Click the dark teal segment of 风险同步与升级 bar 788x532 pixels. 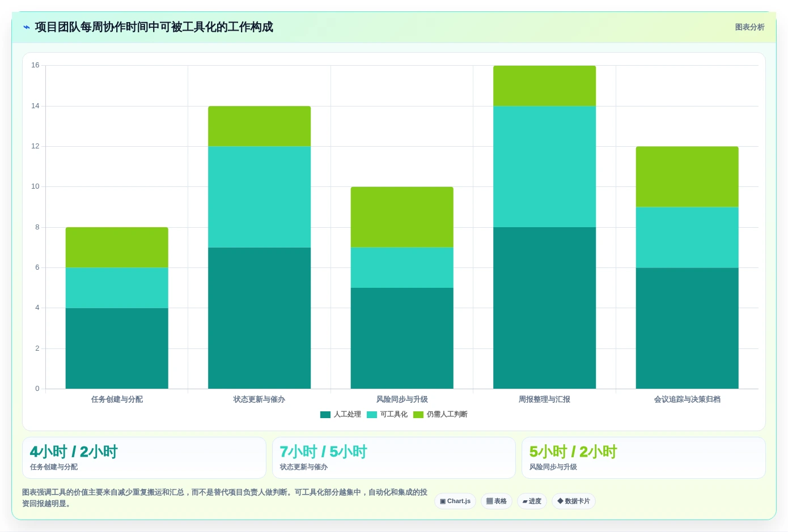(x=402, y=338)
